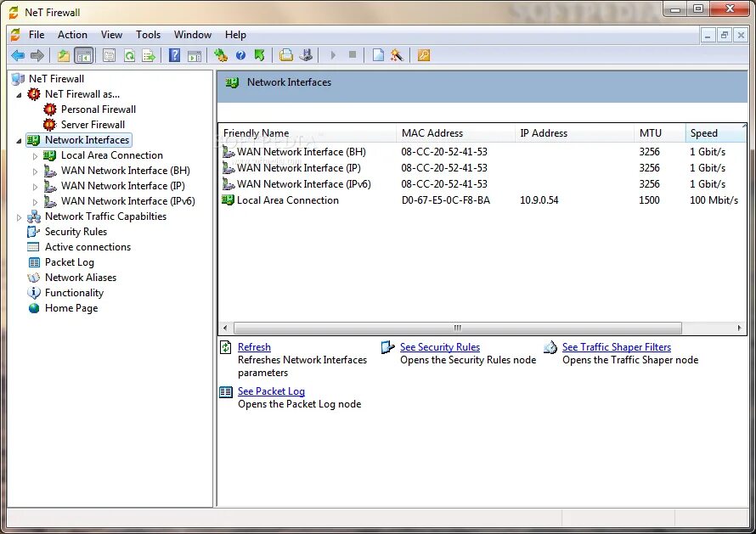The width and height of the screenshot is (756, 534).
Task: Open the View menu
Action: coord(111,35)
